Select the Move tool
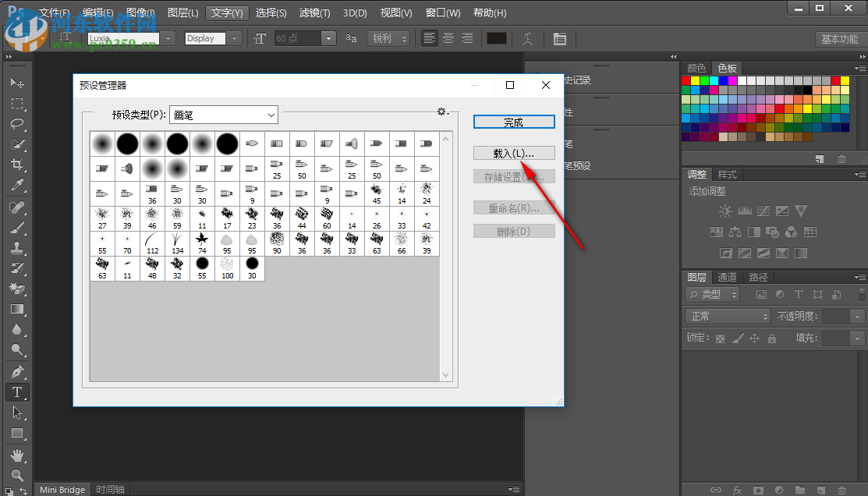868x496 pixels. (x=17, y=83)
